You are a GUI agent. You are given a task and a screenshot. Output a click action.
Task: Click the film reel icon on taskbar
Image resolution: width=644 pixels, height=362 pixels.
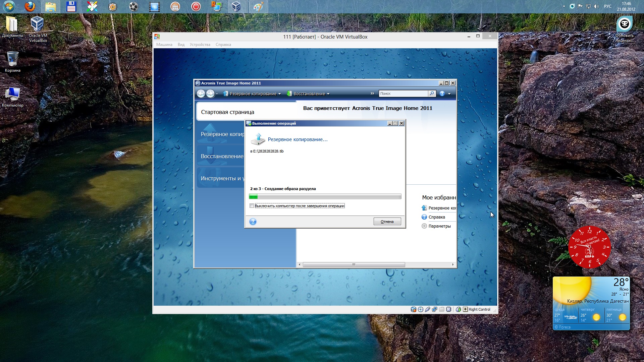click(x=133, y=6)
